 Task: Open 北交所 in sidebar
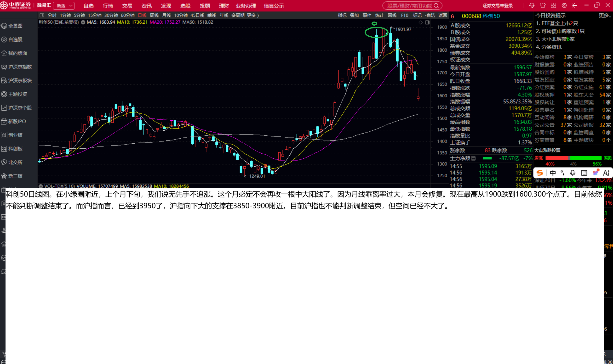pyautogui.click(x=12, y=162)
